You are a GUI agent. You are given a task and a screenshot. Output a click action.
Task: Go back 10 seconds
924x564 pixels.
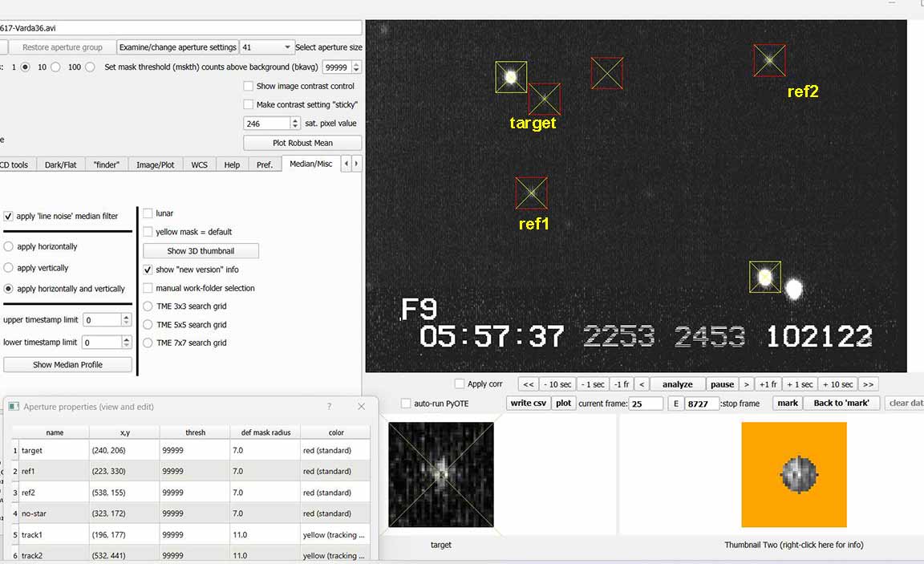(x=557, y=384)
